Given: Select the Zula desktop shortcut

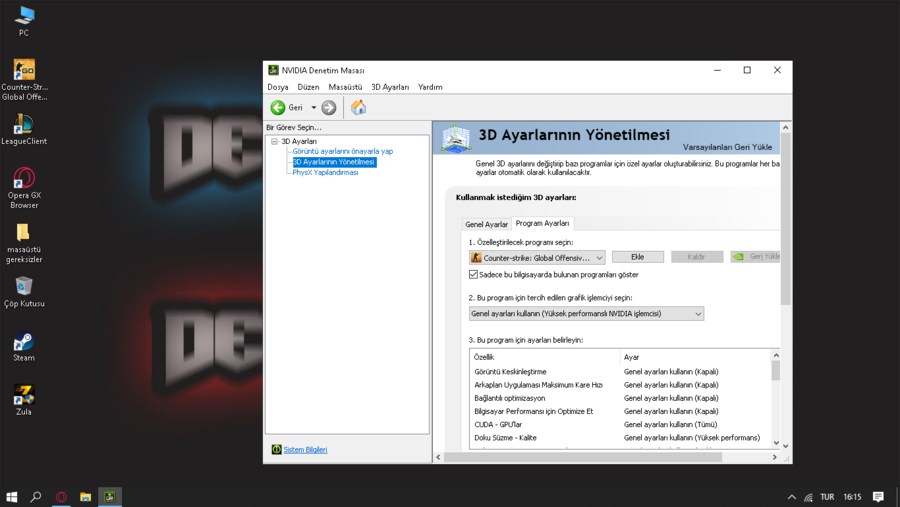Looking at the screenshot, I should pyautogui.click(x=24, y=397).
